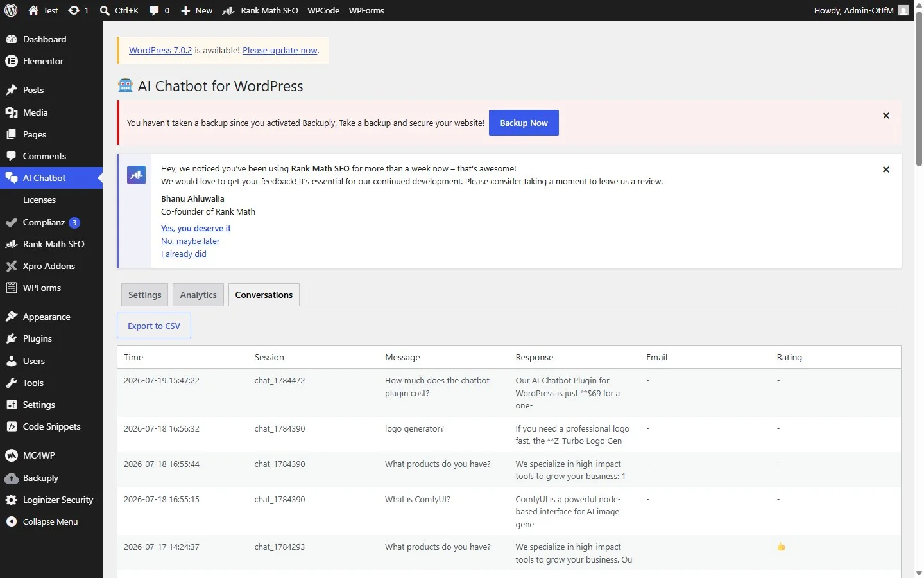924x578 pixels.
Task: Click the 'logo generator?' message cell
Action: tap(414, 428)
